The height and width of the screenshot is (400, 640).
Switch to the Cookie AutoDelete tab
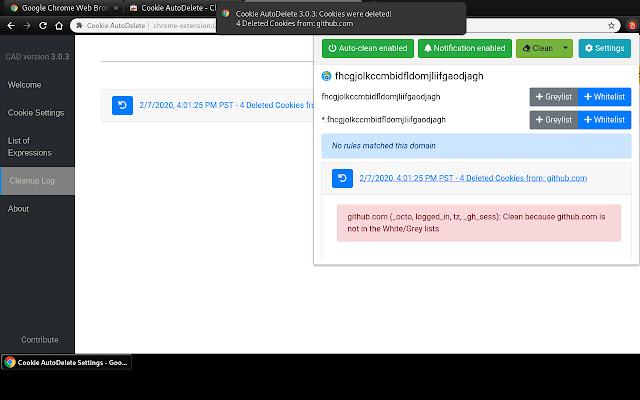(x=173, y=8)
